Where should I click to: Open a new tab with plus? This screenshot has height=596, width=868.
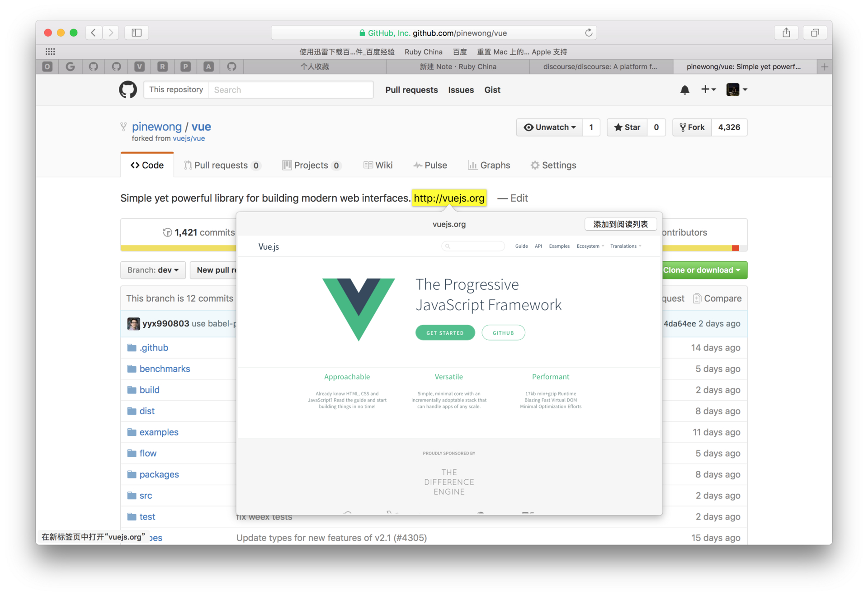pos(825,66)
